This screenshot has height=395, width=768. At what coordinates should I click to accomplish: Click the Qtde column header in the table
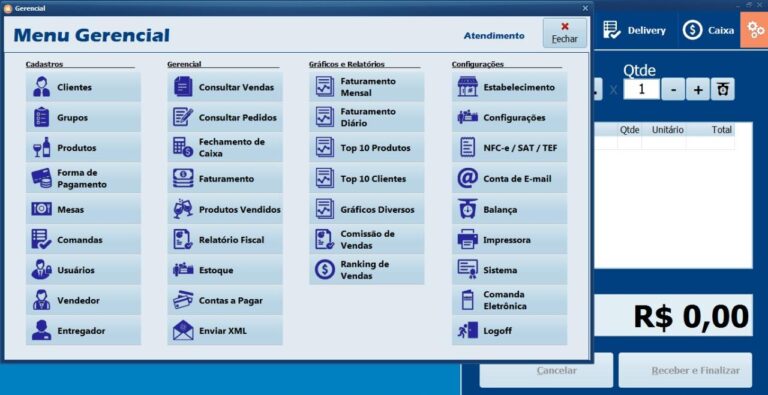coord(630,130)
